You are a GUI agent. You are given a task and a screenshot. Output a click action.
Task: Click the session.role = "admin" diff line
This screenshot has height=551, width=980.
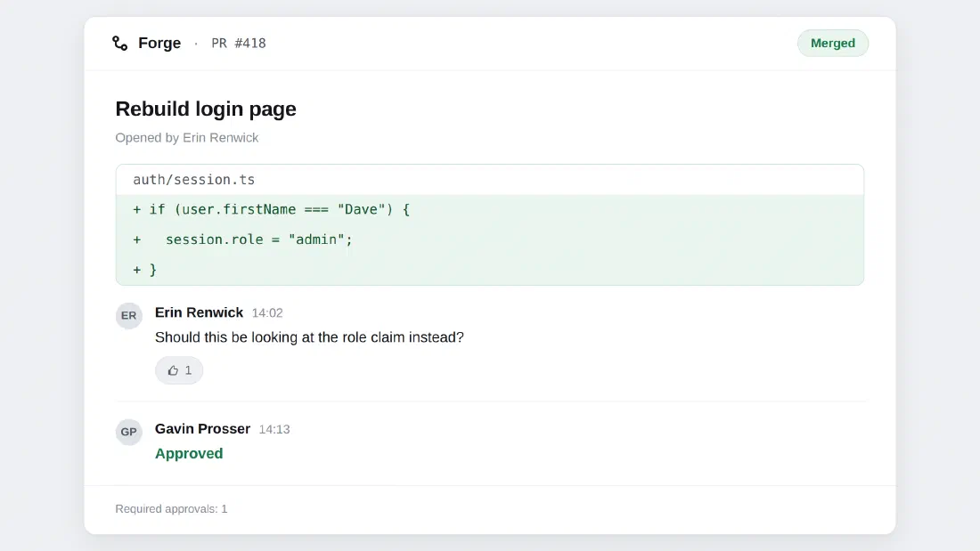tap(490, 239)
